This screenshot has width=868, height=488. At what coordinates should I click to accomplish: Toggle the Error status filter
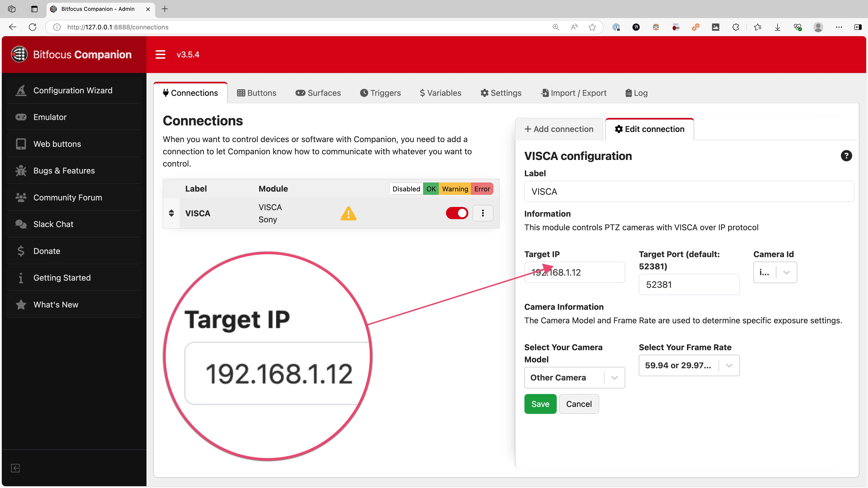click(482, 189)
